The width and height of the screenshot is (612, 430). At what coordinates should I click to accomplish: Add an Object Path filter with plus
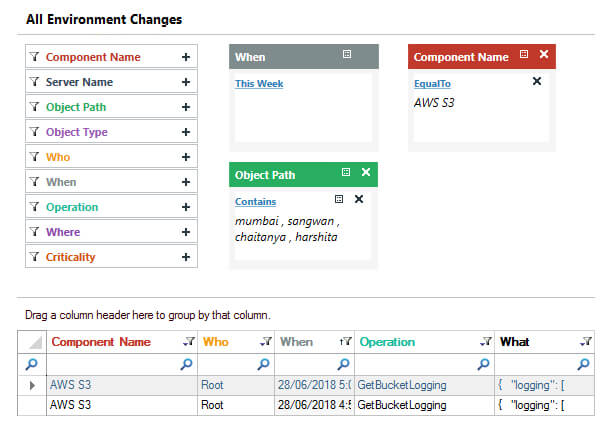[186, 107]
